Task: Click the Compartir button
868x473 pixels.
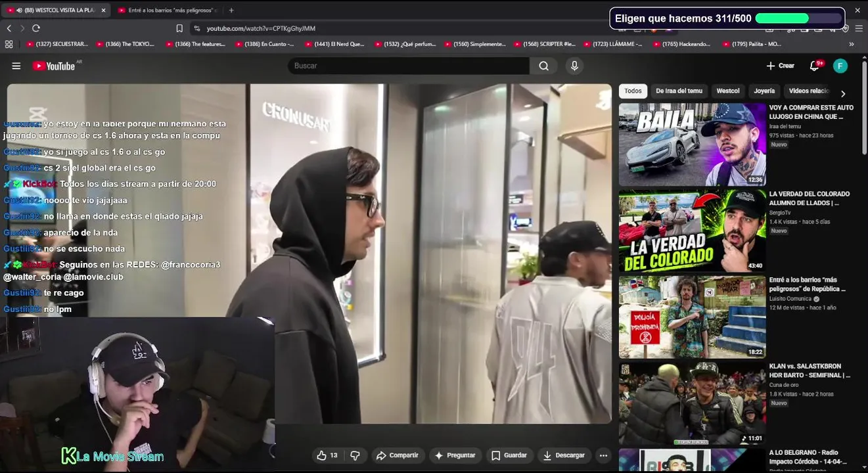Action: [x=397, y=455]
